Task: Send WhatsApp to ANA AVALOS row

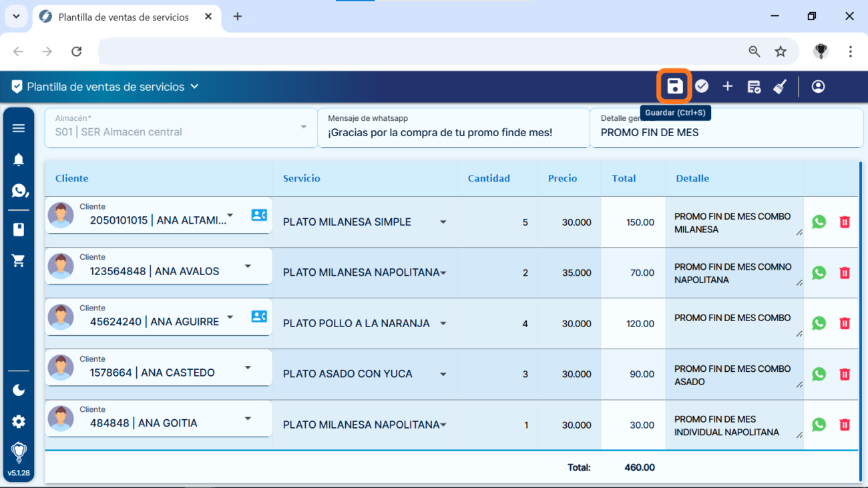Action: pyautogui.click(x=819, y=272)
